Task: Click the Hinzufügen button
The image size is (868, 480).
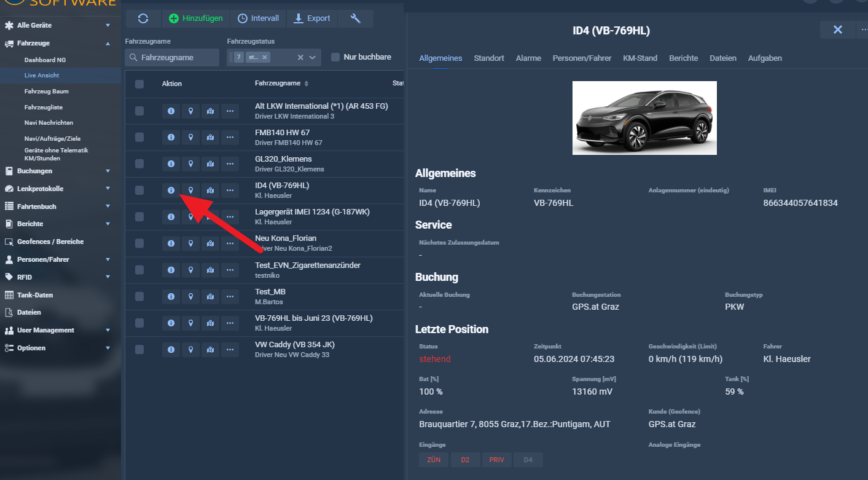Action: point(196,18)
